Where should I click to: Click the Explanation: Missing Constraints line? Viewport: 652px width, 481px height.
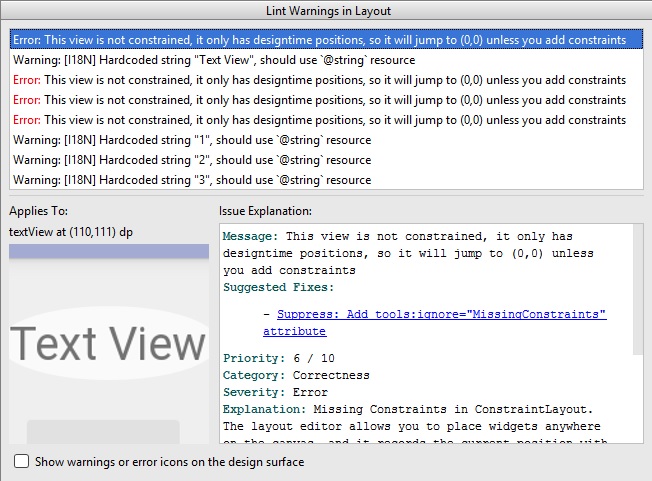[x=408, y=409]
